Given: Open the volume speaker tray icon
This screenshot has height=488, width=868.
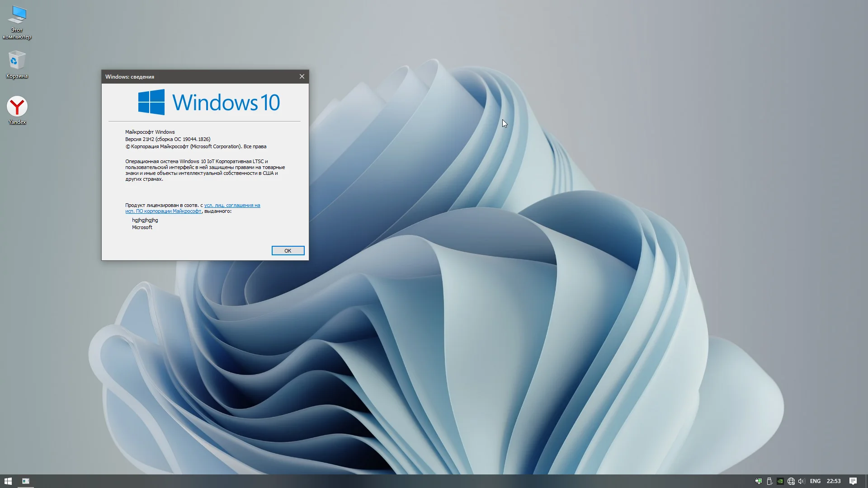Looking at the screenshot, I should pyautogui.click(x=802, y=481).
